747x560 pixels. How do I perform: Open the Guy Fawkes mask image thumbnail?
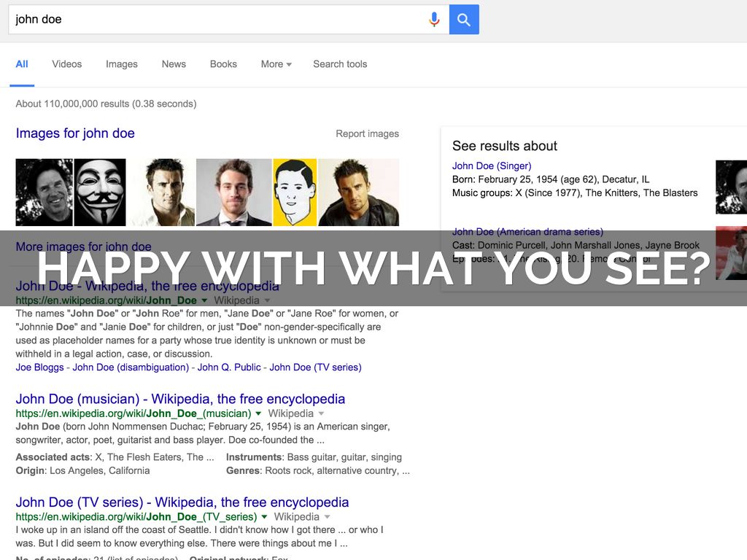101,192
